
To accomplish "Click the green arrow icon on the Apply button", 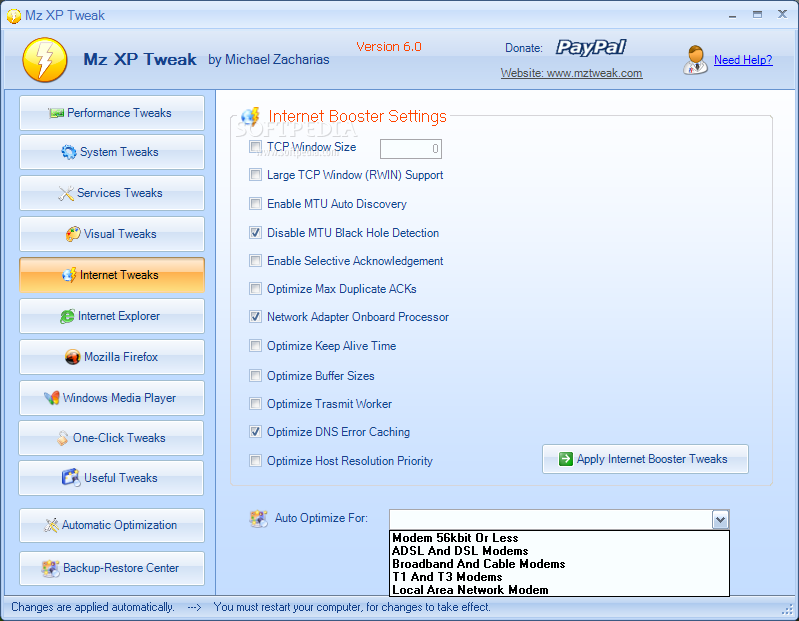I will [566, 459].
